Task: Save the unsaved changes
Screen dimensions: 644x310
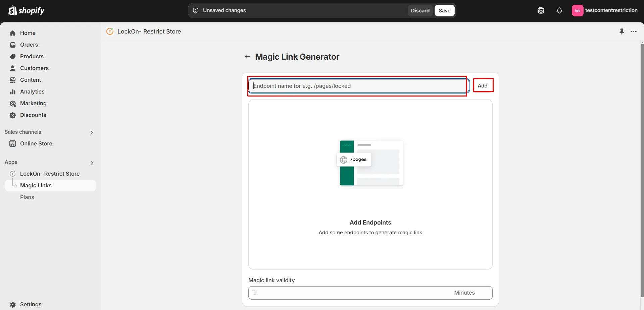Action: coord(445,10)
